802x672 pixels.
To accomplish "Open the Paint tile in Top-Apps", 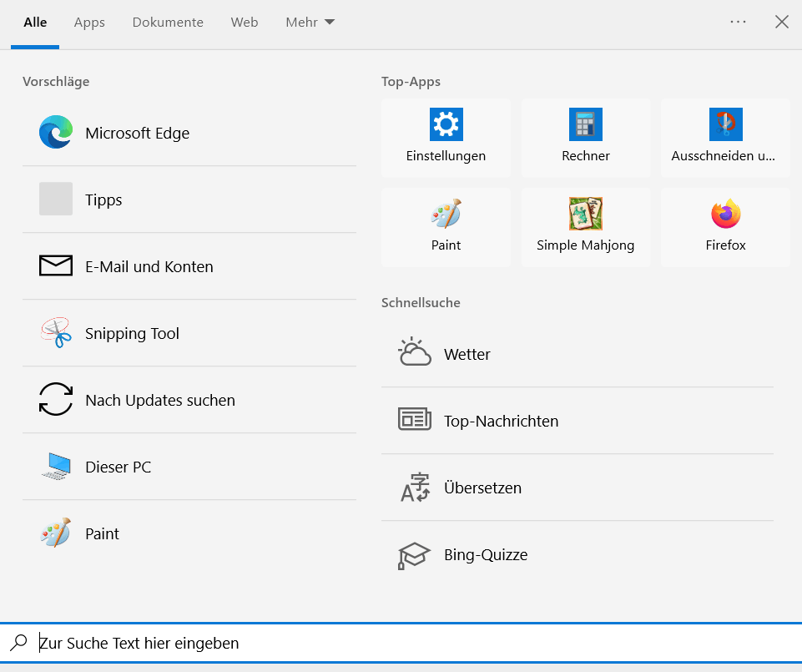I will coord(446,227).
